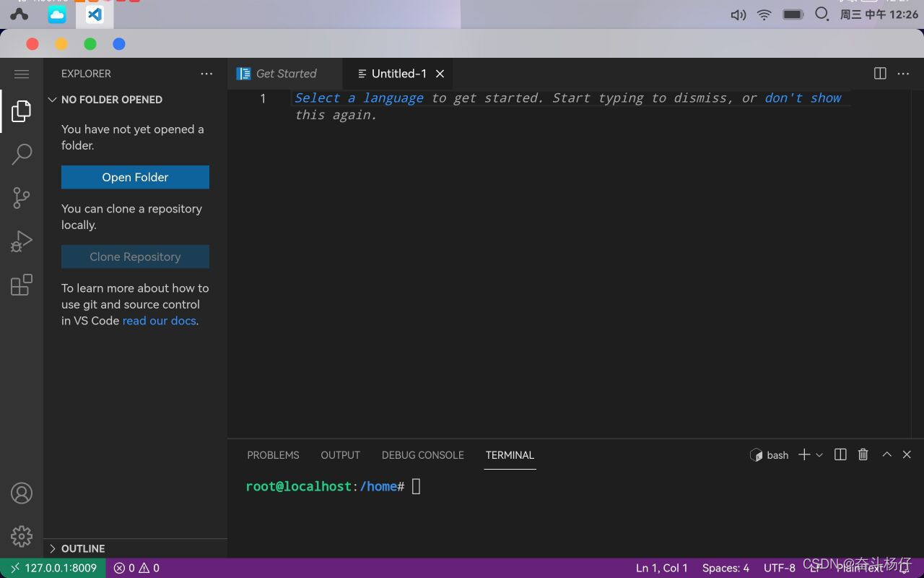Open the Accounts menu icon
This screenshot has width=924, height=578.
click(22, 493)
